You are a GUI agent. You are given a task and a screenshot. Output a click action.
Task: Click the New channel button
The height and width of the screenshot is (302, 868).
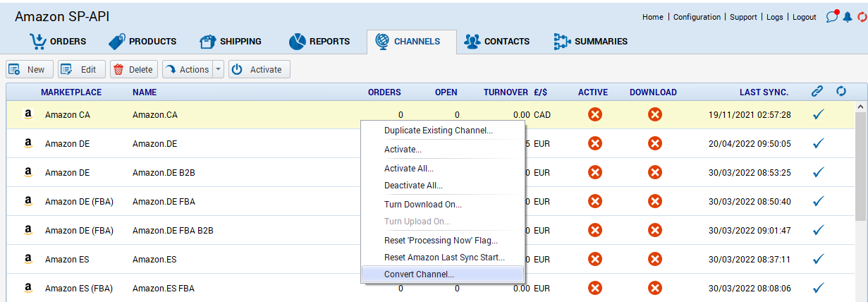30,69
